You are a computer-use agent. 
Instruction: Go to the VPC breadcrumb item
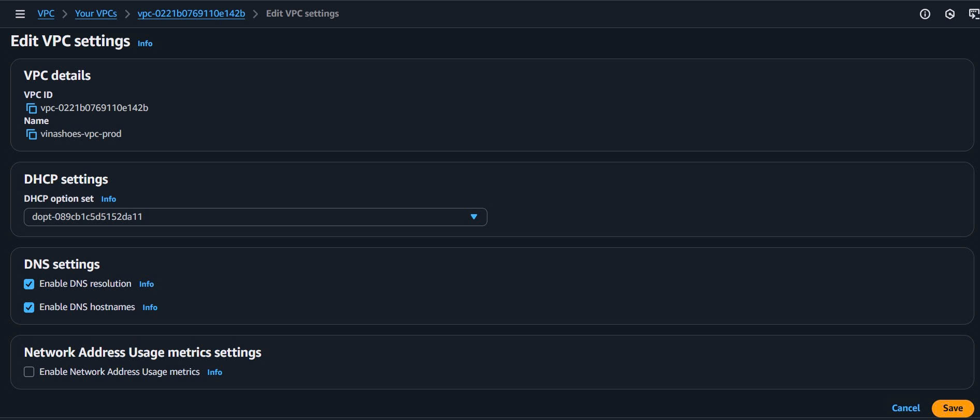(46, 13)
